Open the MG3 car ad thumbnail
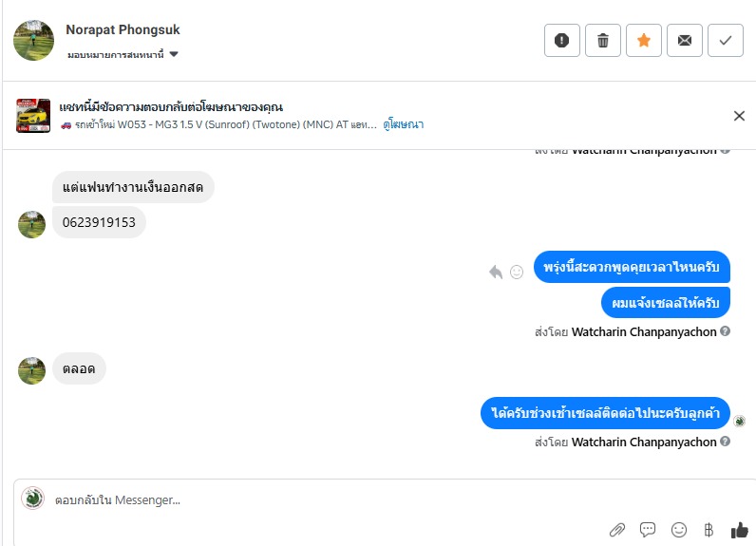756x546 pixels. pos(33,116)
